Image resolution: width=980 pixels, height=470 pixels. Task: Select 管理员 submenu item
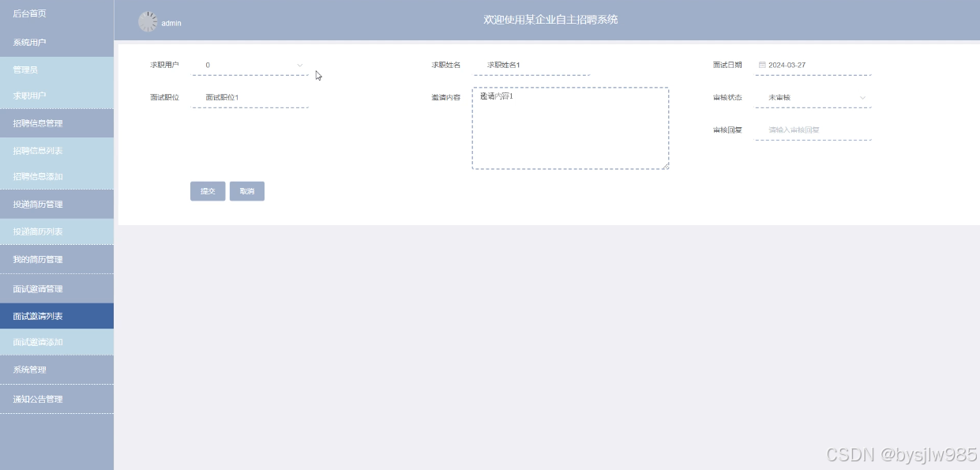point(57,70)
